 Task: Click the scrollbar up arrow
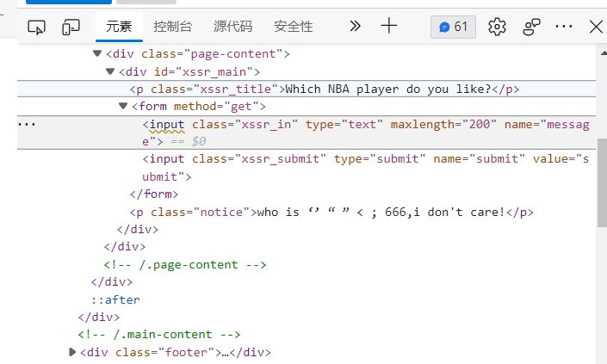pos(604,53)
